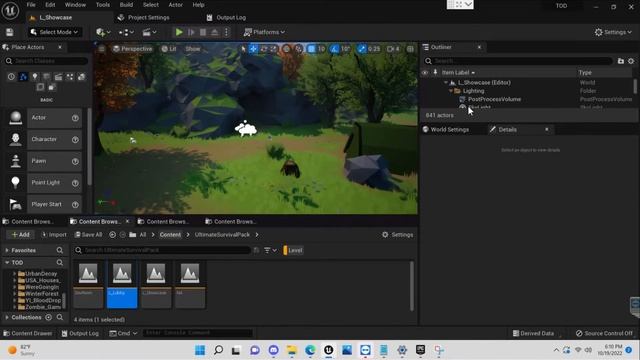Open play options three-dot menu
640x360 pixels.
pyautogui.click(x=226, y=32)
